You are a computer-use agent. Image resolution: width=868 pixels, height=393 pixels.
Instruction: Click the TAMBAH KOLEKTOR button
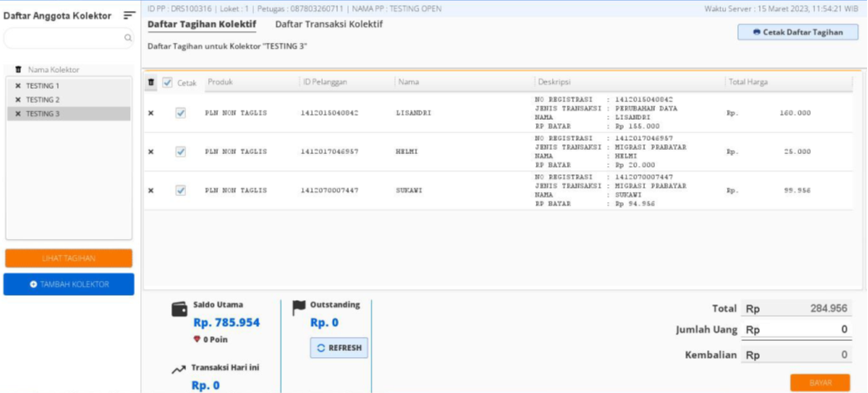(x=69, y=284)
